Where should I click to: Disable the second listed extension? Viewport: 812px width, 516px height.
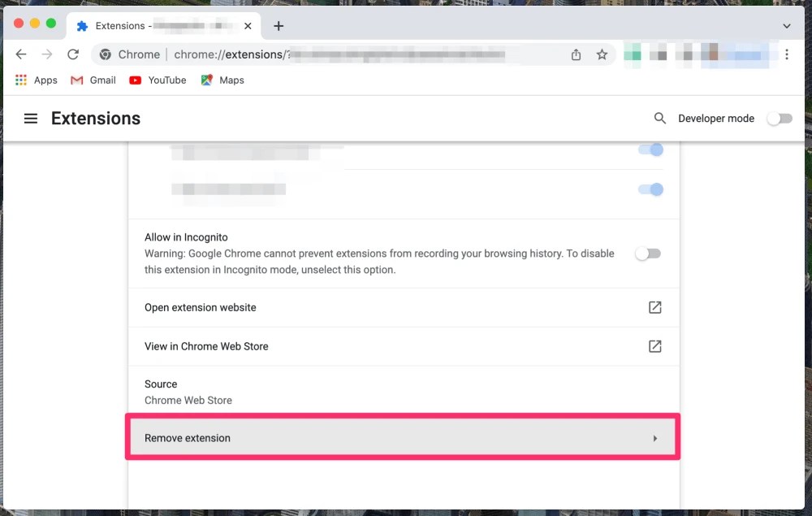click(x=650, y=189)
